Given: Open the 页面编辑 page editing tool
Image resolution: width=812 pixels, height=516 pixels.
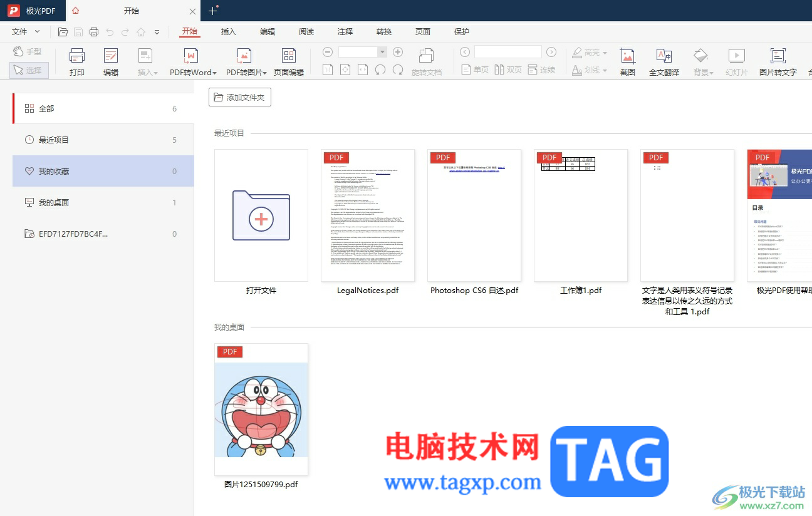Looking at the screenshot, I should click(289, 62).
